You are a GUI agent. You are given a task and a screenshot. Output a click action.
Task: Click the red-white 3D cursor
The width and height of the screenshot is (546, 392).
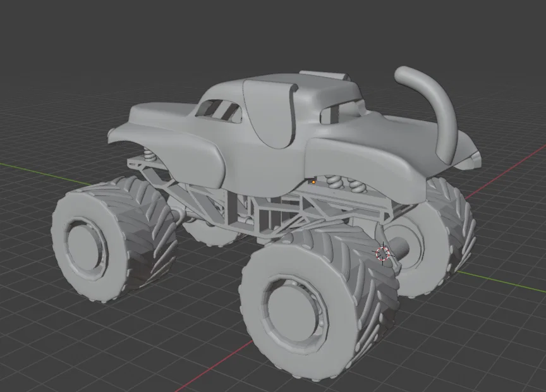click(x=382, y=254)
